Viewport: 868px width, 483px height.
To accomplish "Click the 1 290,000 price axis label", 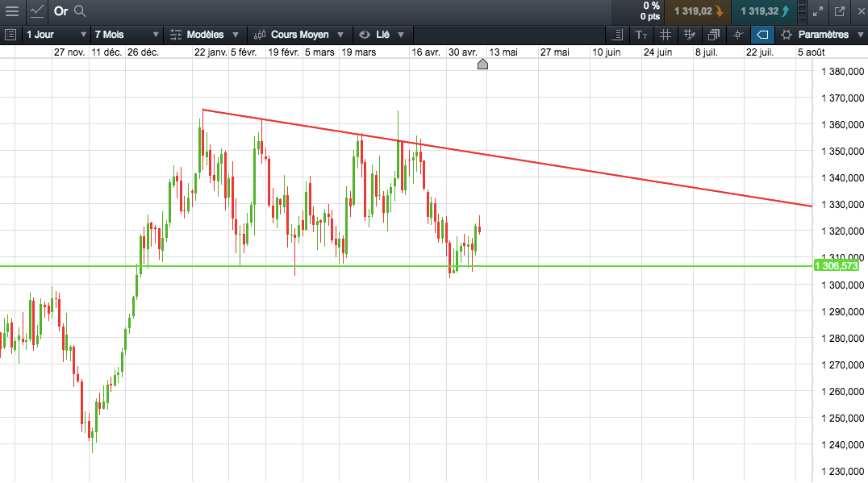I will click(x=842, y=311).
